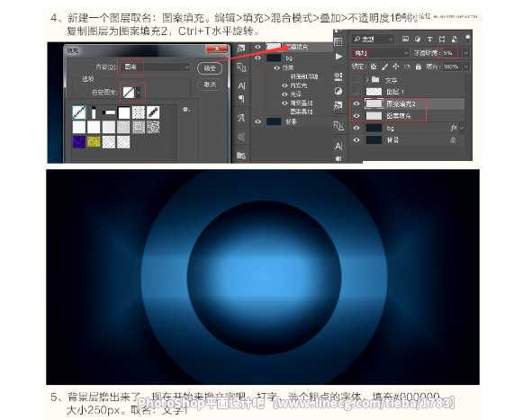Hide bg layer in right layers panel

tap(356, 128)
